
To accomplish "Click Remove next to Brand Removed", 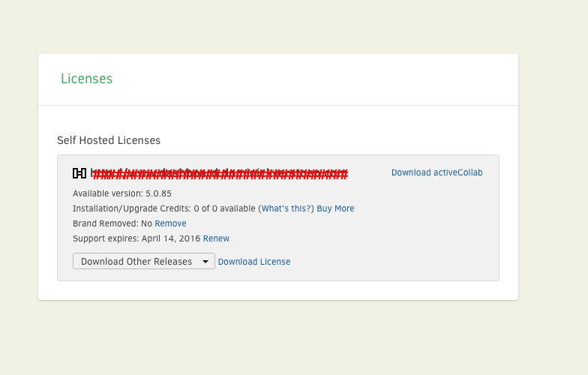I will pyautogui.click(x=171, y=223).
